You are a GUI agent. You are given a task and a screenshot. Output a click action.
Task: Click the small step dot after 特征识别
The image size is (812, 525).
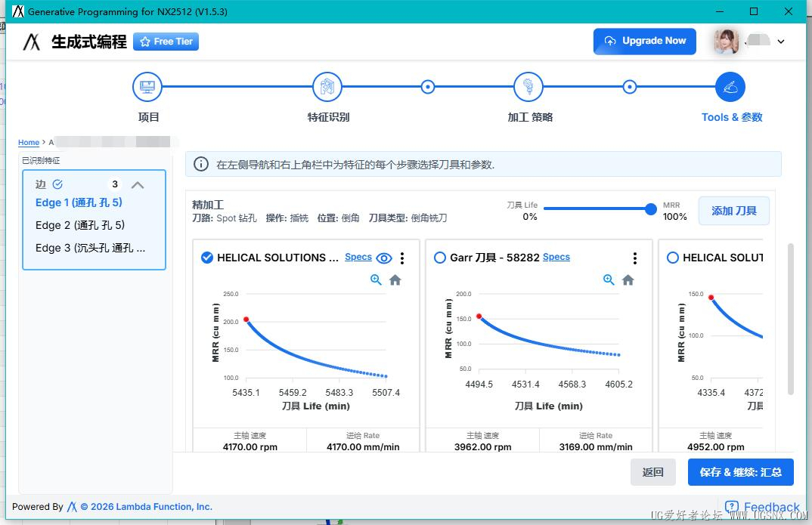[428, 87]
